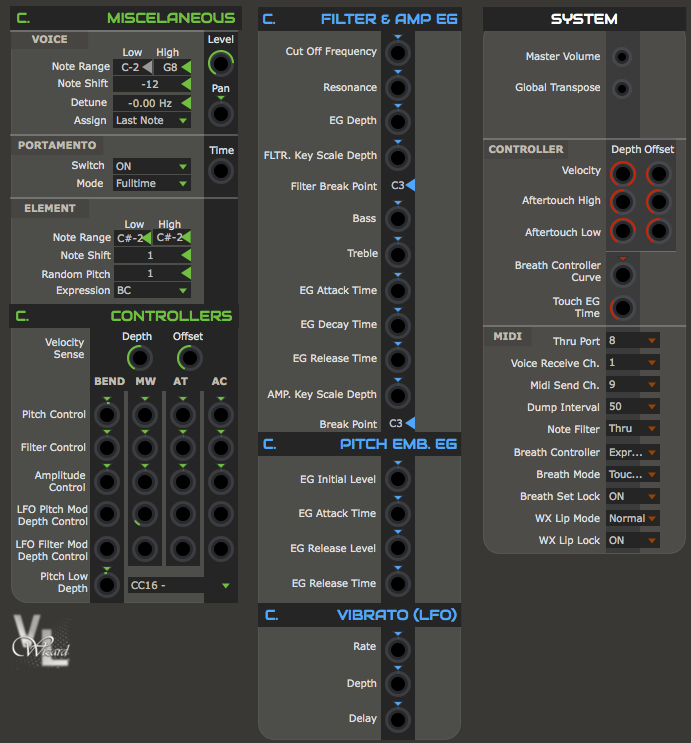This screenshot has height=743, width=691.
Task: Open the Element Expression BC dropdown
Action: tap(151, 291)
